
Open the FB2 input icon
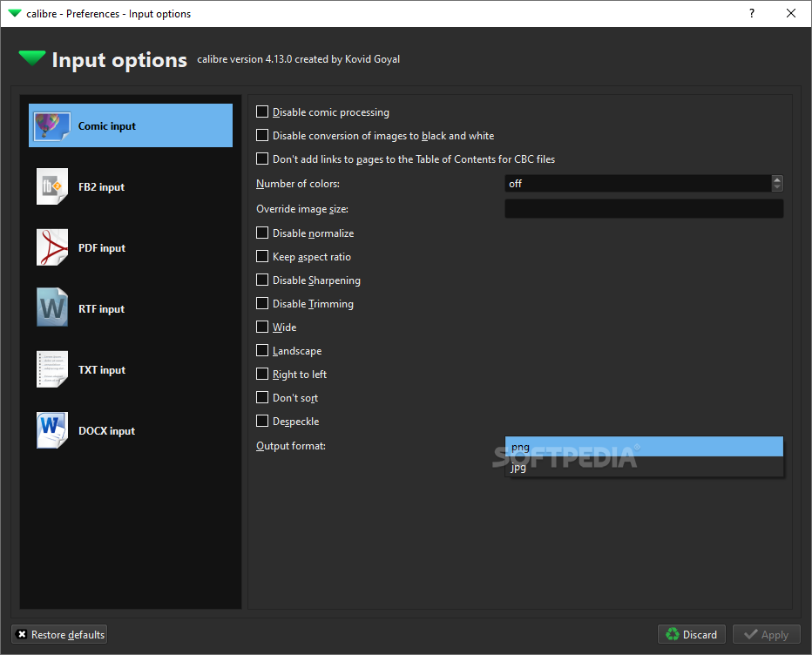point(51,186)
